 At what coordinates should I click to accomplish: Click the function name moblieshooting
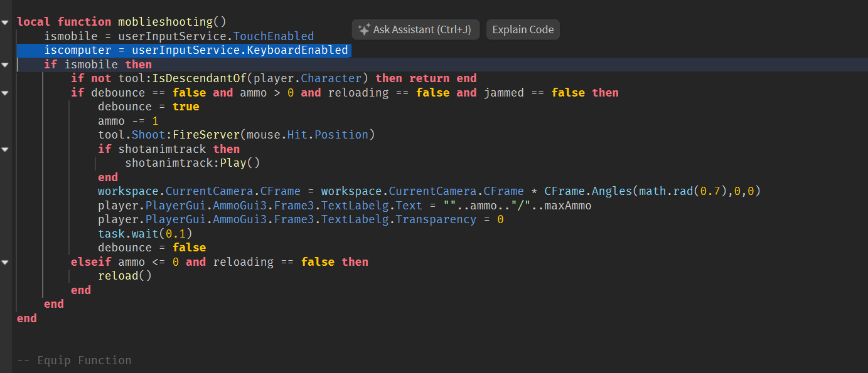165,22
